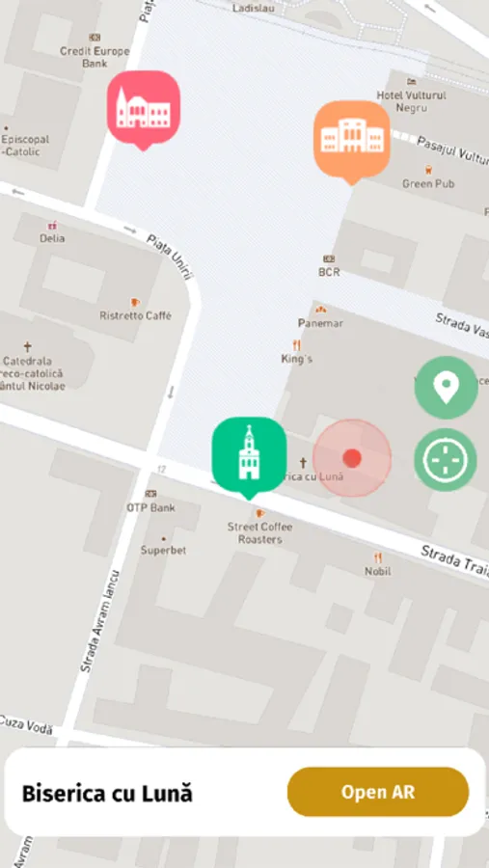
Task: Tap the red current location dot
Action: [352, 458]
